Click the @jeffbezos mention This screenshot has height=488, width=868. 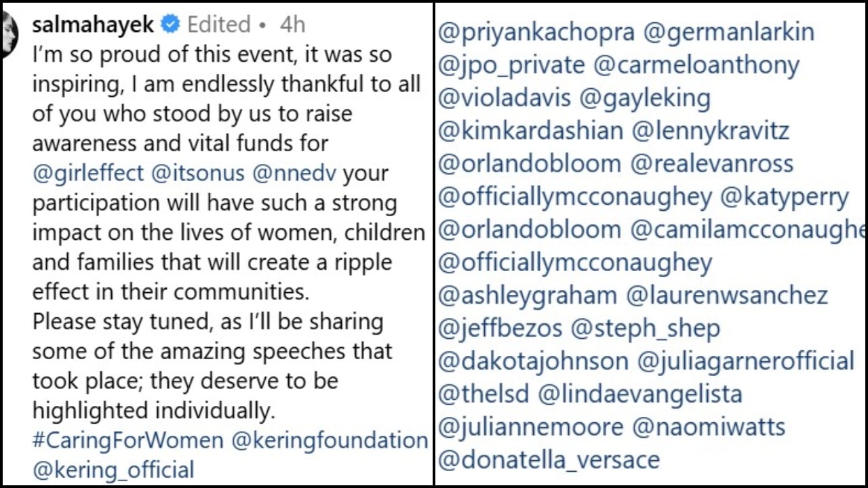(500, 329)
